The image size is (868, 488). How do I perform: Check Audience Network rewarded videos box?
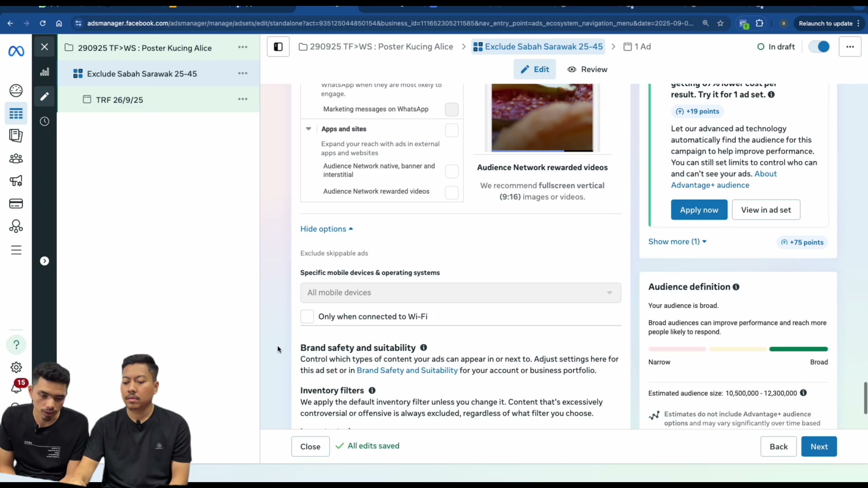point(452,192)
